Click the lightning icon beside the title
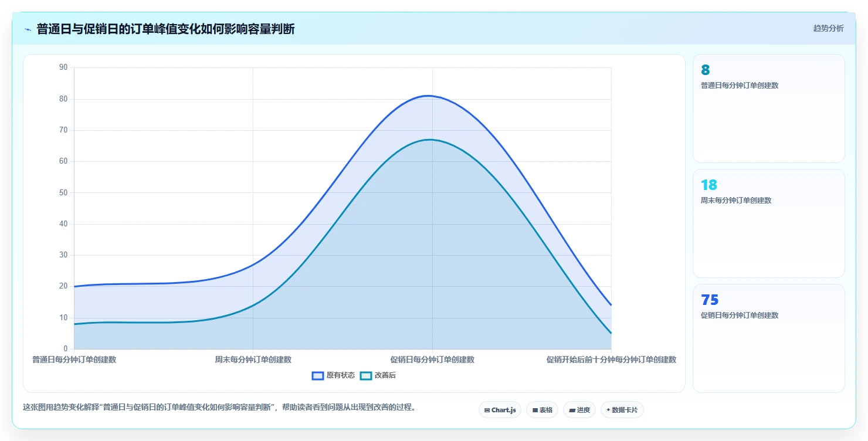 point(28,29)
